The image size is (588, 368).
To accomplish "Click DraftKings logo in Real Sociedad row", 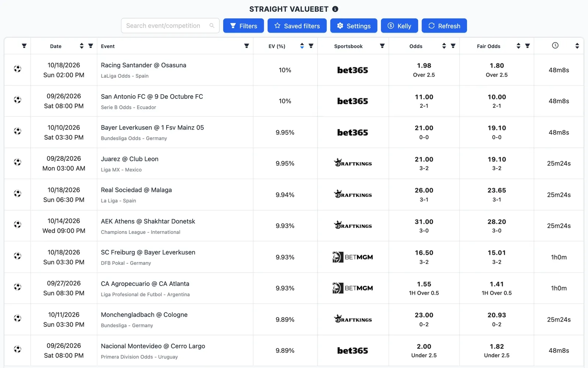I will [x=353, y=194].
